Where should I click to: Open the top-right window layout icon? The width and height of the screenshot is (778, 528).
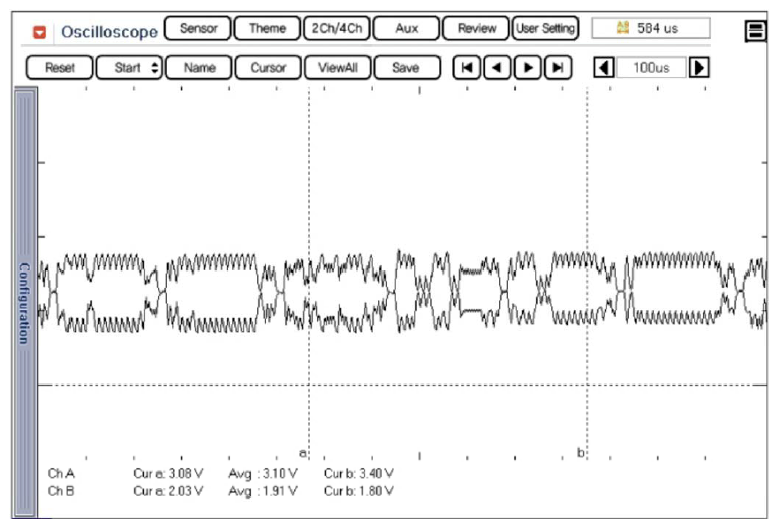click(756, 31)
